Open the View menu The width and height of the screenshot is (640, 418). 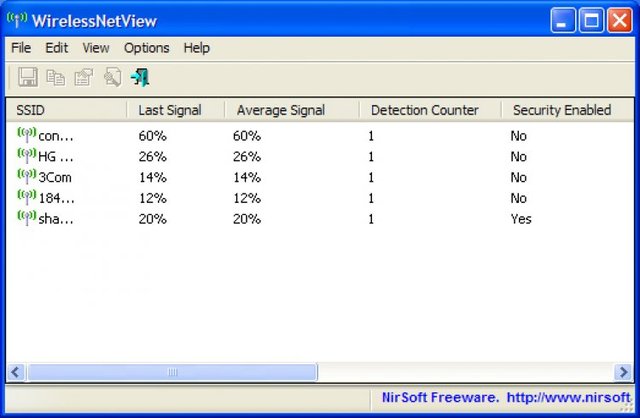click(96, 48)
